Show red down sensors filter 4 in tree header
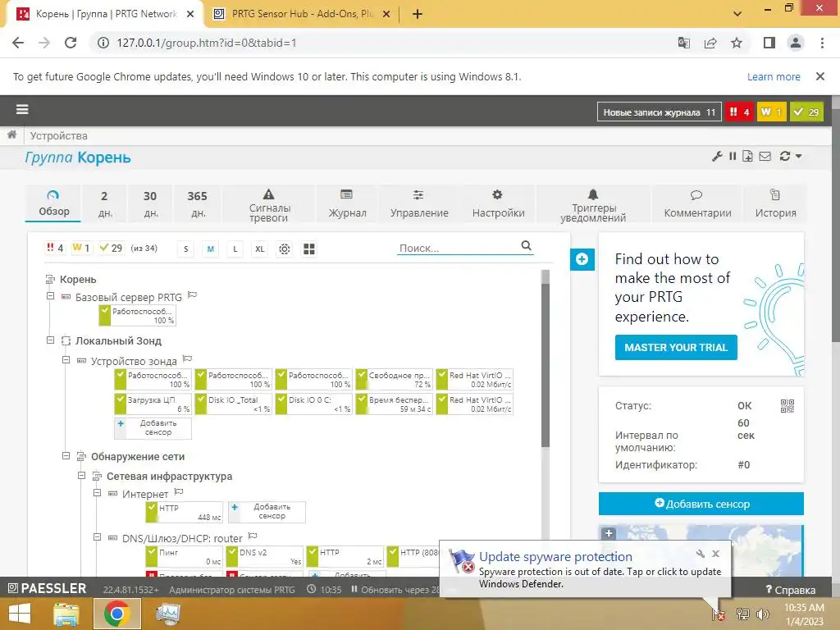This screenshot has width=840, height=630. pyautogui.click(x=55, y=248)
